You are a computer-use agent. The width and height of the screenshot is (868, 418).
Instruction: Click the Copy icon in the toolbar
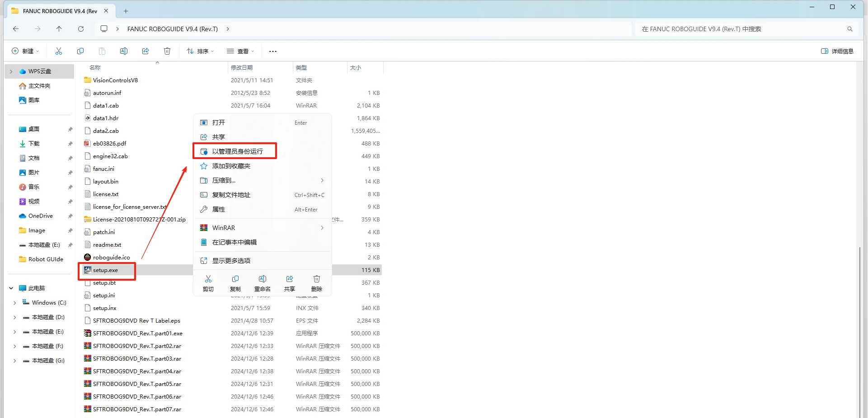point(80,51)
